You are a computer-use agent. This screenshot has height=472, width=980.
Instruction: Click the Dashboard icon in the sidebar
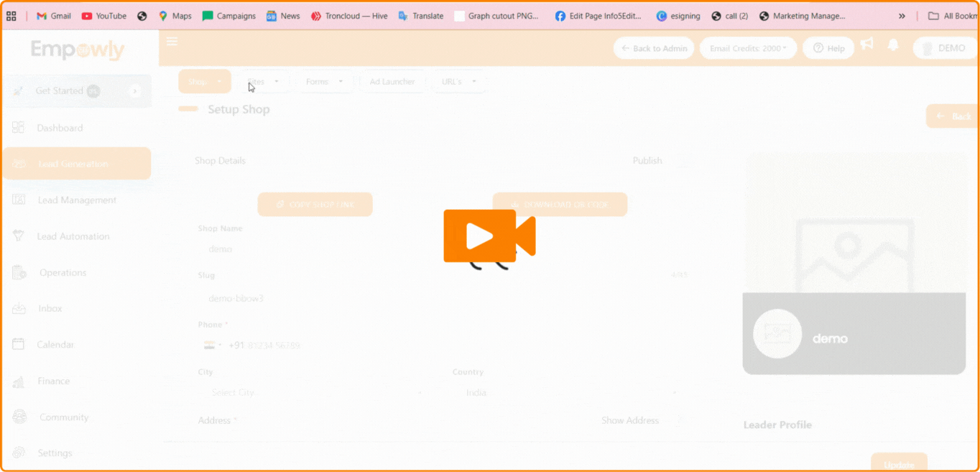click(x=19, y=128)
